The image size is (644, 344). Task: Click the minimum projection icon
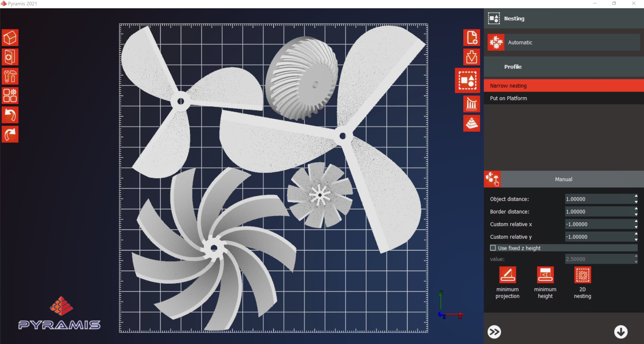pyautogui.click(x=507, y=275)
